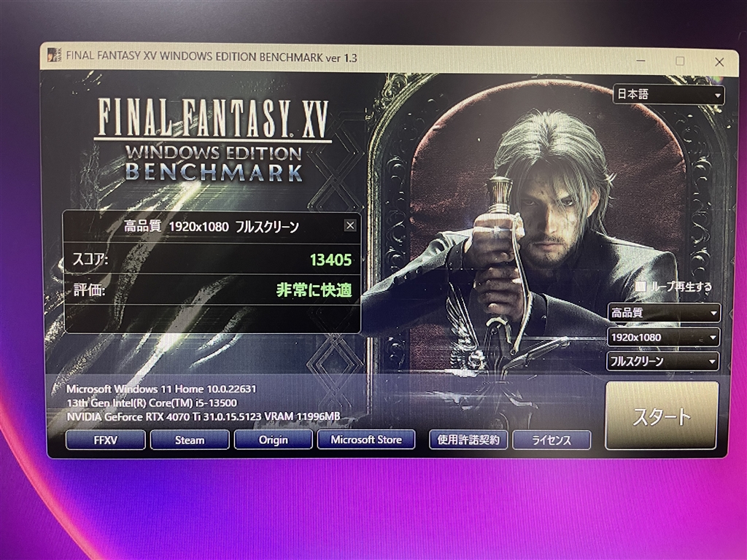Expand the 1920x1080 resolution dropdown

pyautogui.click(x=663, y=337)
